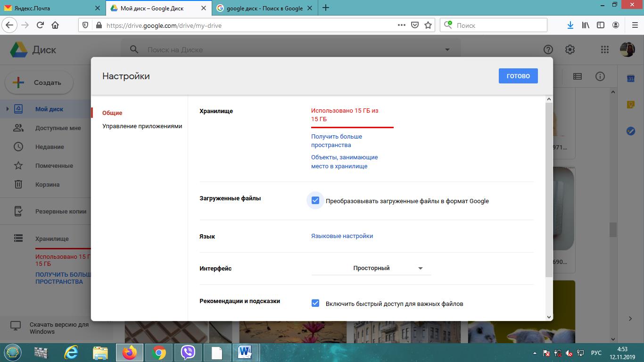Open the Keep notes side panel icon
Screen dimensions: 644x362
tap(631, 105)
